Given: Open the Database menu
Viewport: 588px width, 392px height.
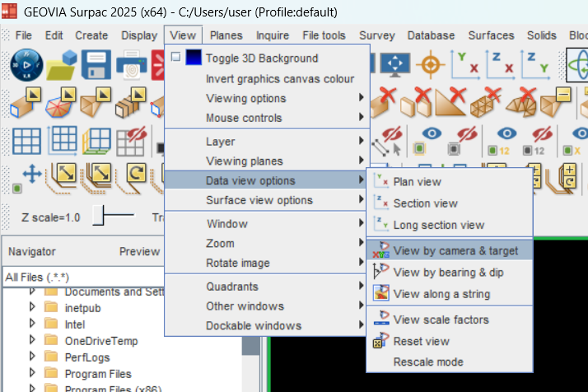Looking at the screenshot, I should (431, 35).
